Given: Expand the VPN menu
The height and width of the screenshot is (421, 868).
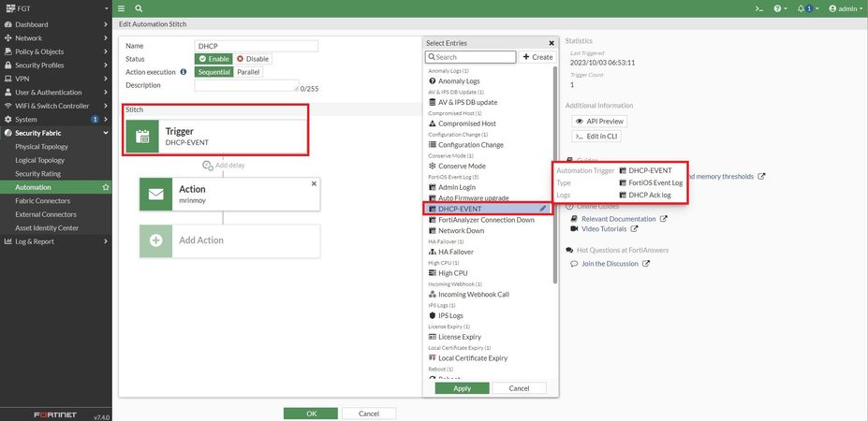Looking at the screenshot, I should [x=56, y=79].
